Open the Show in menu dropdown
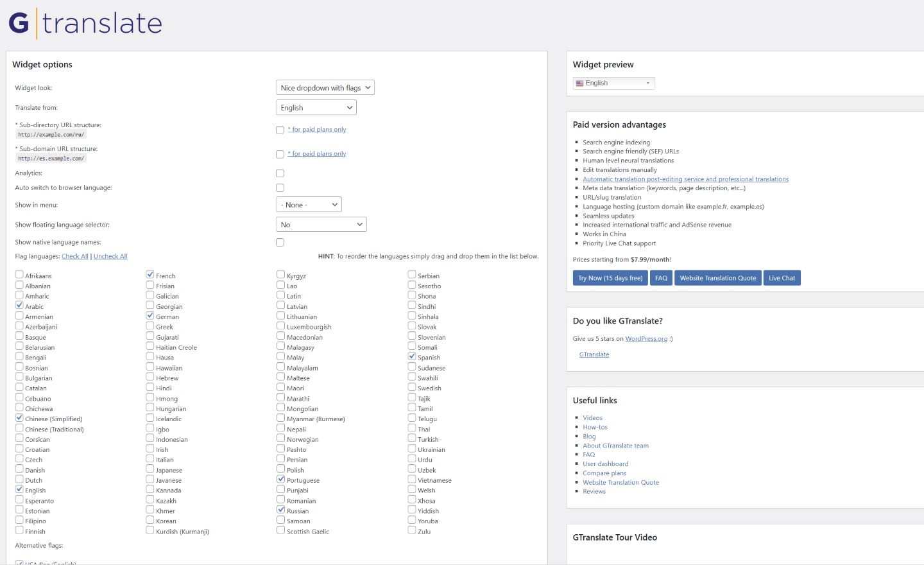 coord(309,205)
